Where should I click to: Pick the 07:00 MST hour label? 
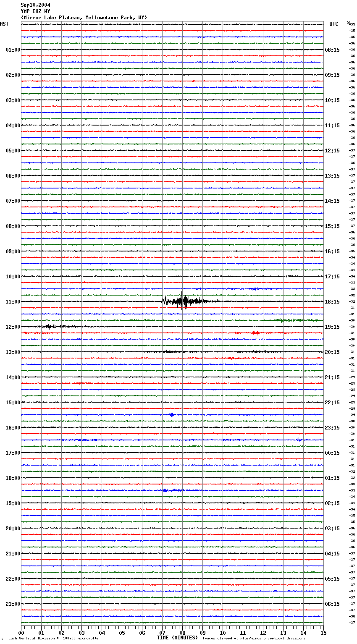[13, 201]
